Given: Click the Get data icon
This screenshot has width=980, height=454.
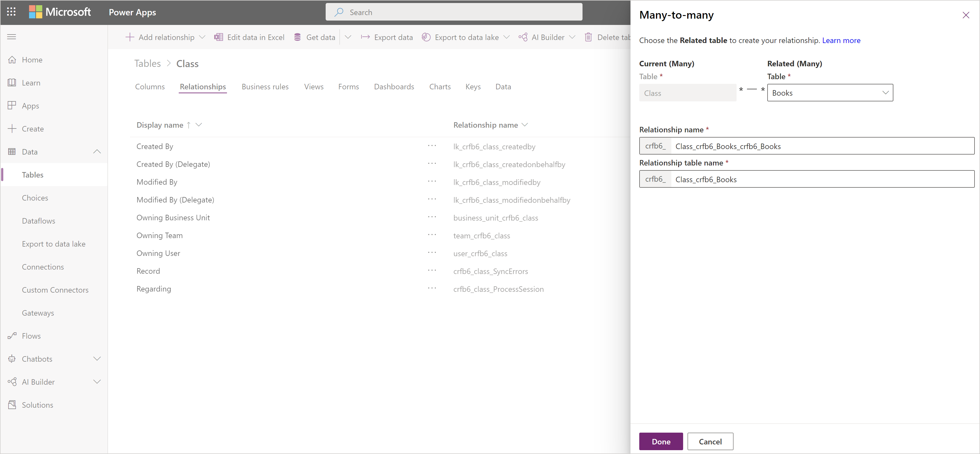Looking at the screenshot, I should [297, 37].
